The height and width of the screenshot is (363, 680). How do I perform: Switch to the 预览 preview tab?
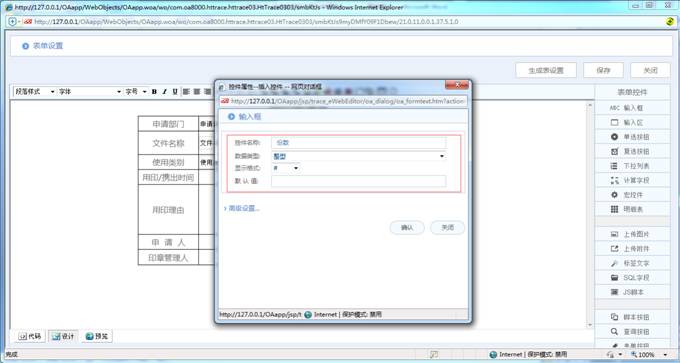97,336
